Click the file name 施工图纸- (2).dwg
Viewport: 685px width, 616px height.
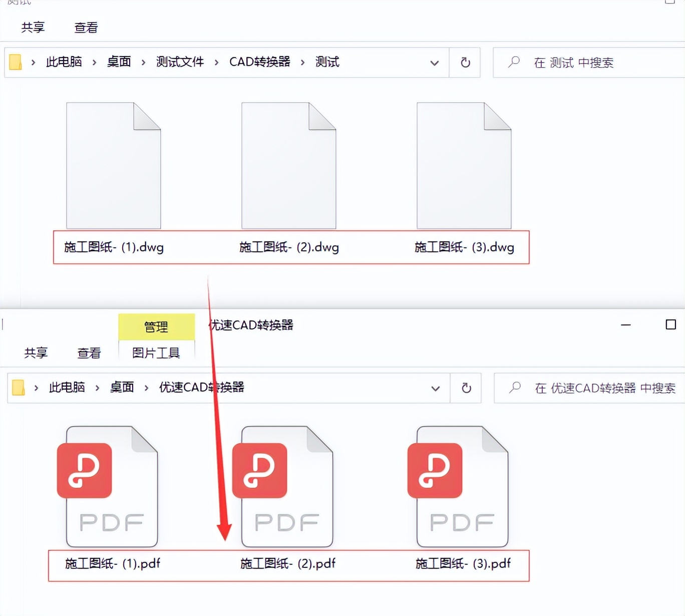point(289,247)
